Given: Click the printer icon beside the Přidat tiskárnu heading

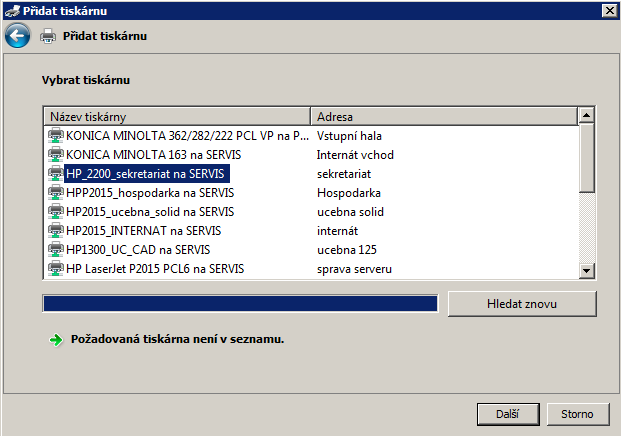Looking at the screenshot, I should pyautogui.click(x=48, y=36).
